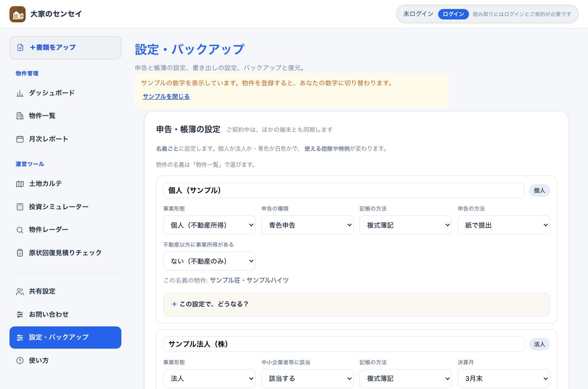Open 記帳の方法 dropdown for 個人（サンプル）
588x389 pixels.
(405, 225)
